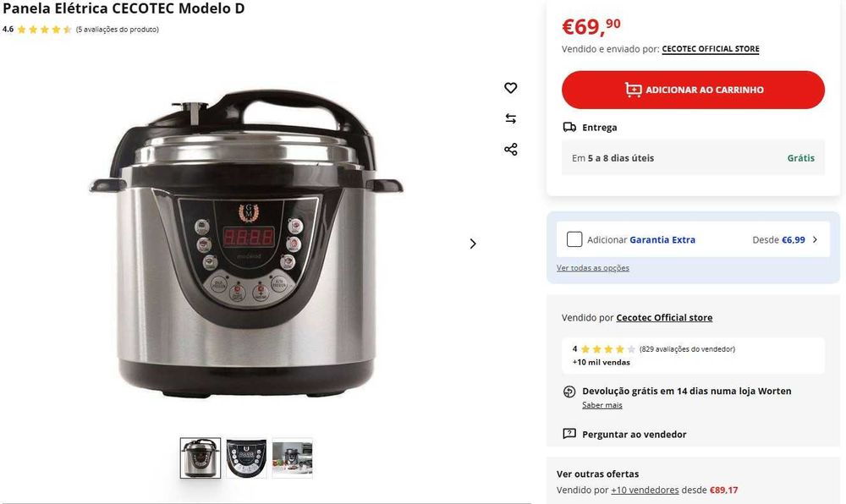Viewport: 846px width, 504px height.
Task: Open CECOTEC OFFICIAL STORE seller link
Action: 710,49
